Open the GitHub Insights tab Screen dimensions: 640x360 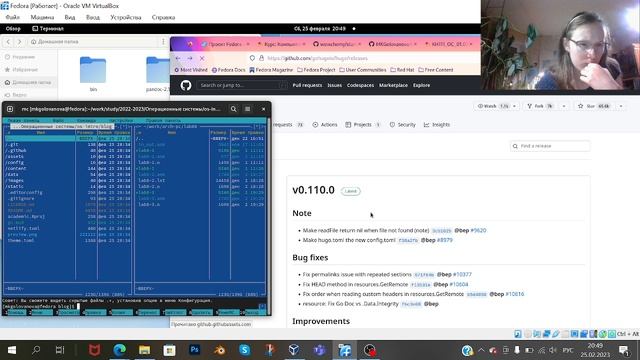click(437, 125)
